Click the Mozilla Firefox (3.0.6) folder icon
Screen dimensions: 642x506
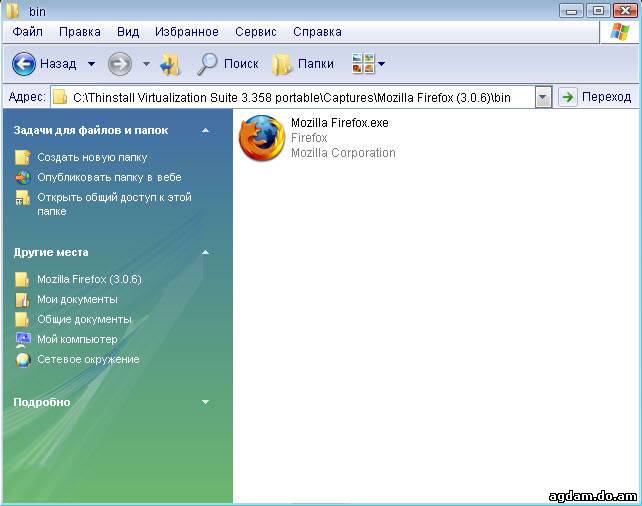(22, 279)
